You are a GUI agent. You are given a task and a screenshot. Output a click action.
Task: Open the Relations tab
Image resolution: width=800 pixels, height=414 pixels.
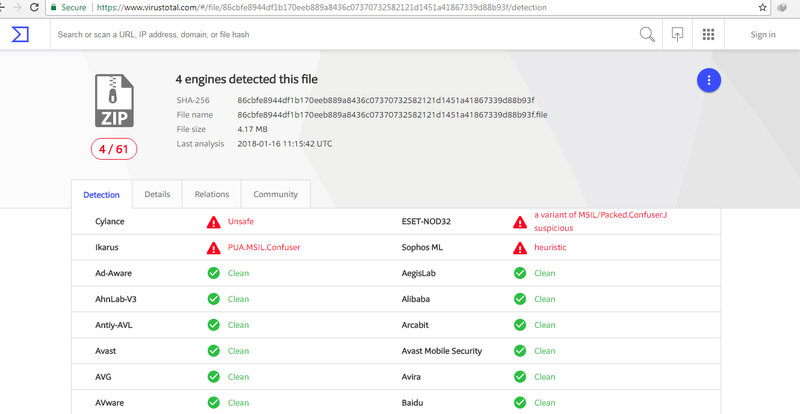(212, 194)
